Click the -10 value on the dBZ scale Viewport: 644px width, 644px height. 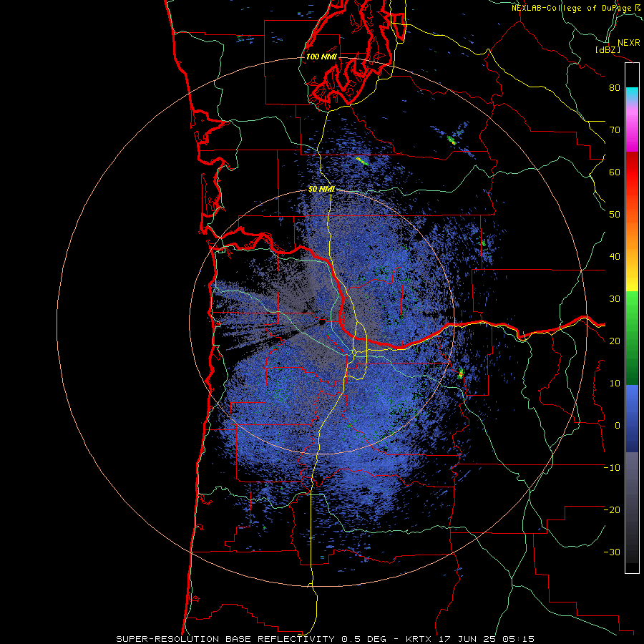(612, 468)
